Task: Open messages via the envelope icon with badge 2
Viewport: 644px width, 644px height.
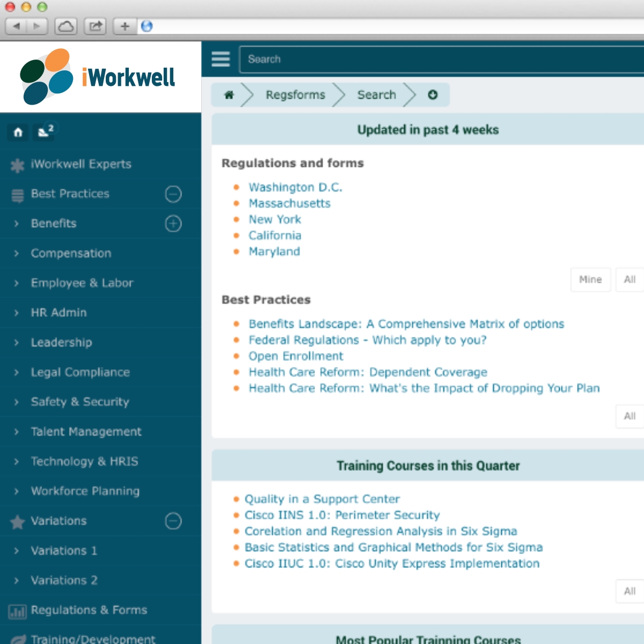Action: (44, 132)
